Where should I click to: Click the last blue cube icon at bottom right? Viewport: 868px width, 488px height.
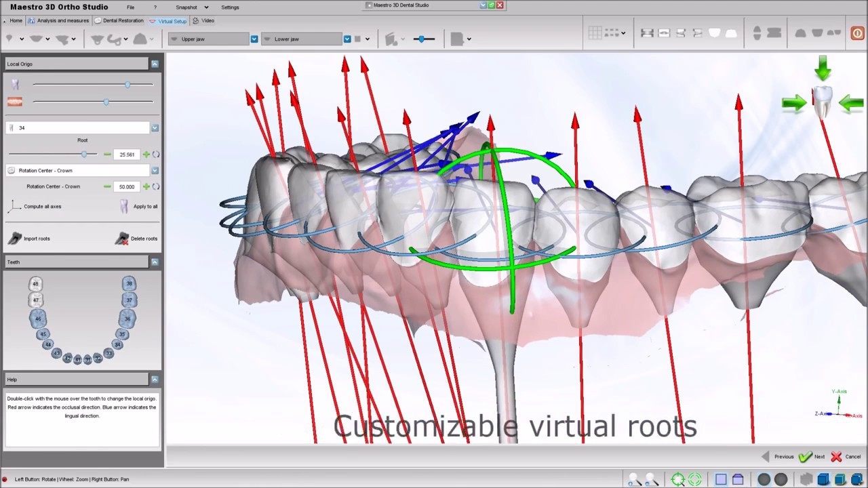tap(857, 480)
